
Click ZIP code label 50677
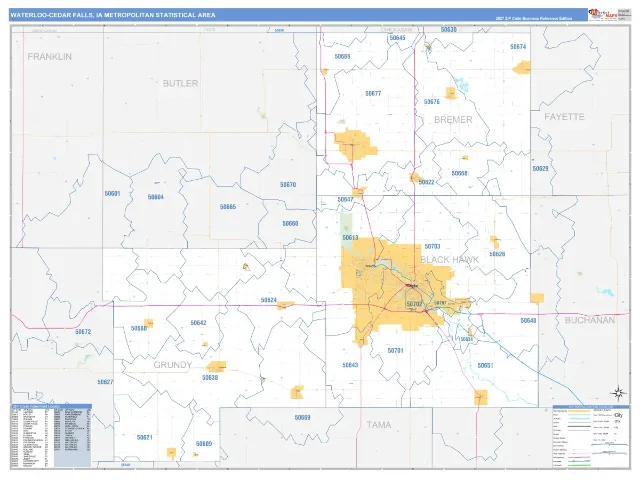tap(373, 93)
